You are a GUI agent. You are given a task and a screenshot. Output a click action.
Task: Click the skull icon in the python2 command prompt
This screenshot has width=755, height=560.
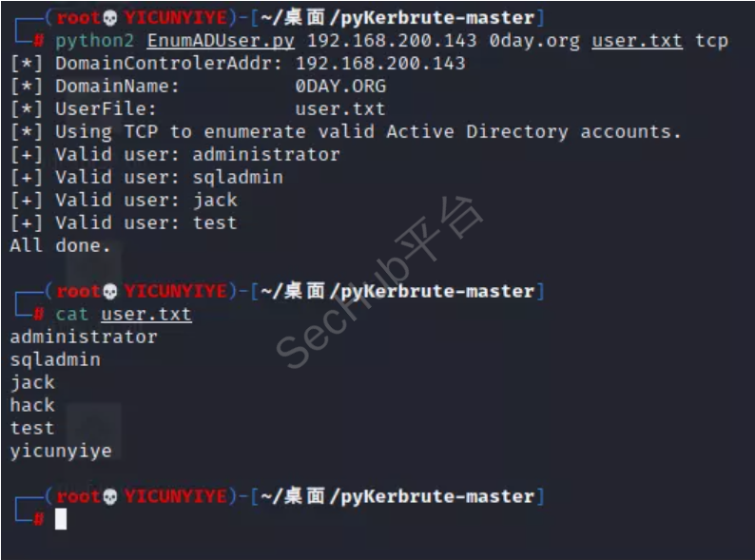(x=109, y=18)
